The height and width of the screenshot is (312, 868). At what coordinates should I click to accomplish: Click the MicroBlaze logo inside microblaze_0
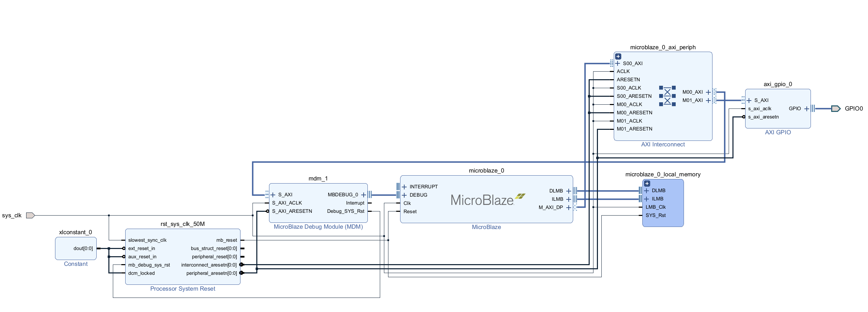[488, 200]
